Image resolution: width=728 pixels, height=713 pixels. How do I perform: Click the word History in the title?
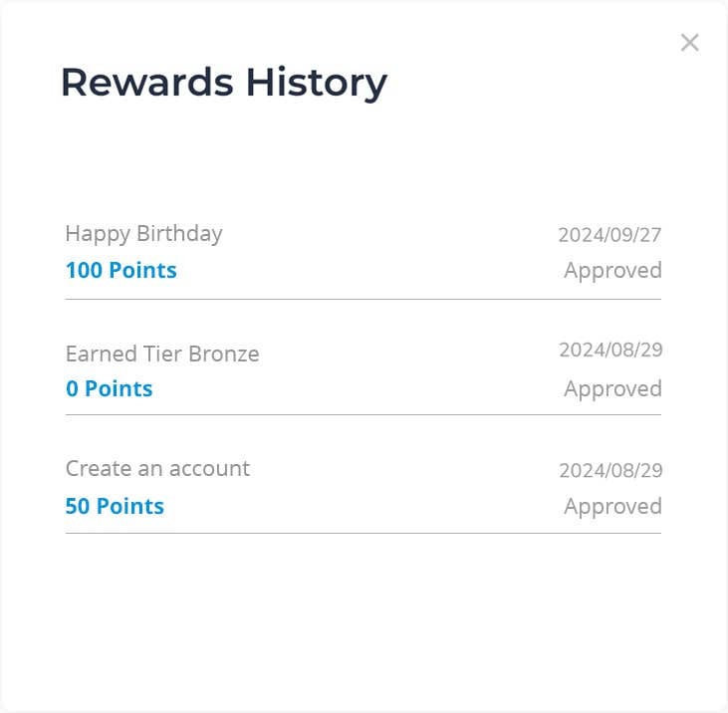(316, 84)
